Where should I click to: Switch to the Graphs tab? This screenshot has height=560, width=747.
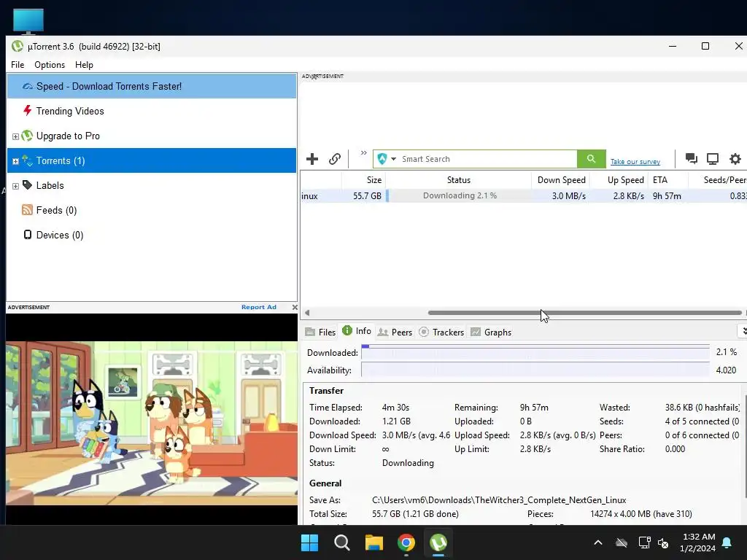point(491,332)
